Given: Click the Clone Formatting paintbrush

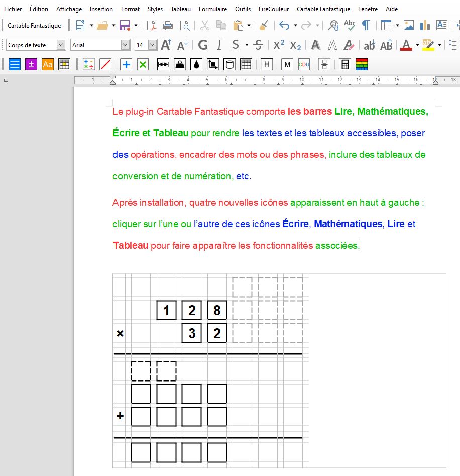Looking at the screenshot, I should (x=264, y=26).
